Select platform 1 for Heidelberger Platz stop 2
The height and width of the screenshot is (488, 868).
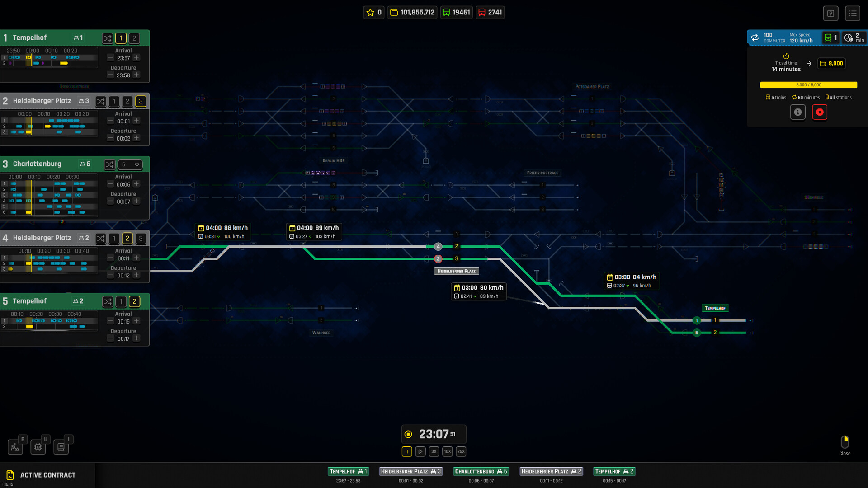tap(114, 101)
